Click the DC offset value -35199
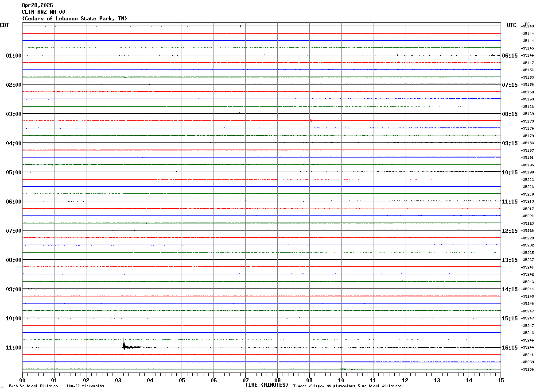Image resolution: width=536 pixels, height=392 pixels. click(527, 173)
